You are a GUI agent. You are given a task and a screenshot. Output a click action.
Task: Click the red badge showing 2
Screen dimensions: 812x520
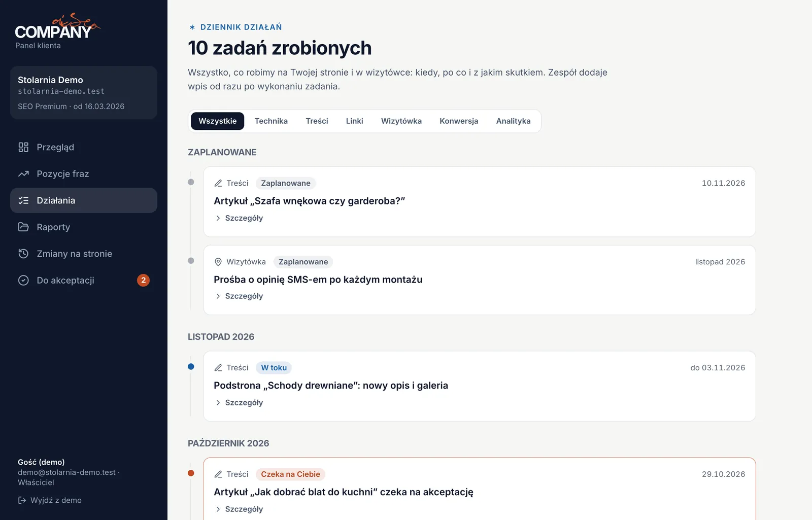[143, 280]
